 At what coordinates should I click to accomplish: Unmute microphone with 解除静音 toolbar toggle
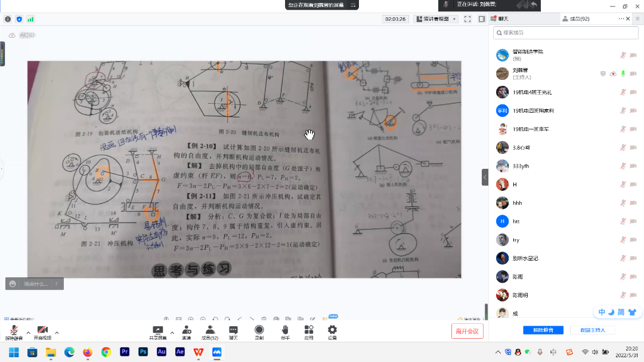coord(13,330)
